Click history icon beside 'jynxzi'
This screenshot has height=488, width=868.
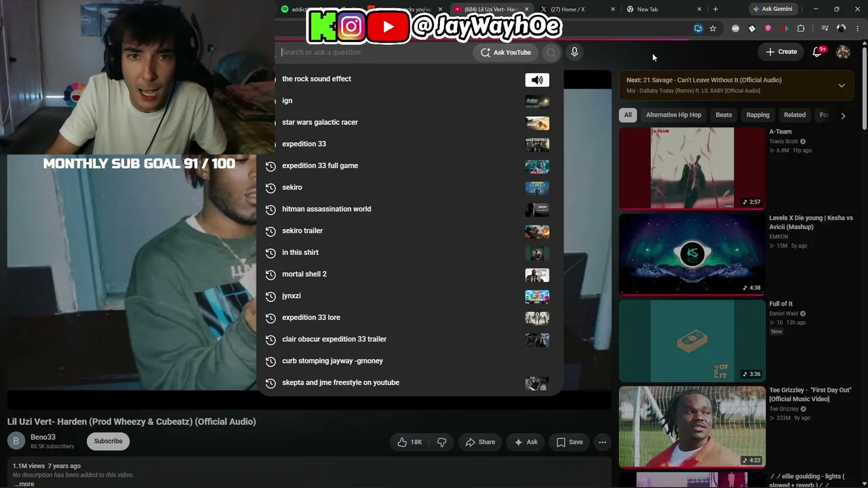click(x=271, y=296)
